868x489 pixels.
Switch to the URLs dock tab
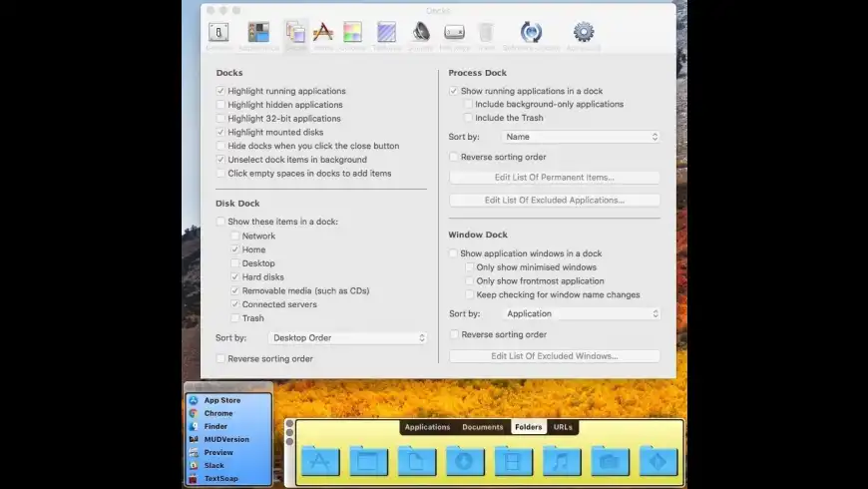[563, 427]
